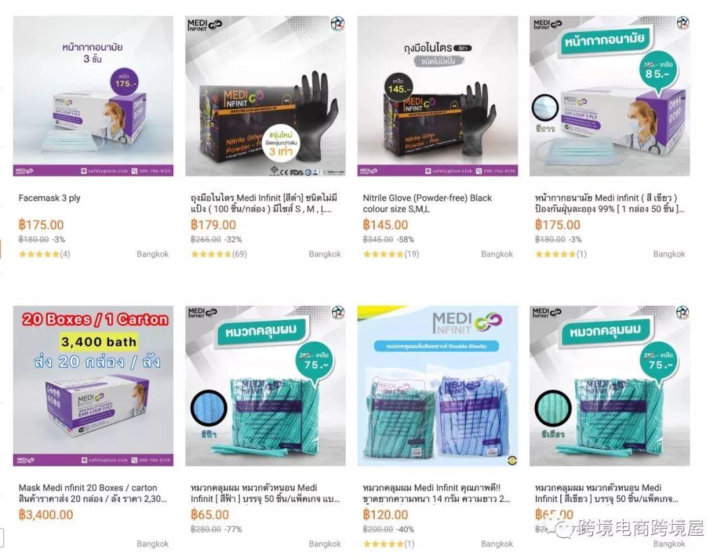Select Nitrile Glove (Powder-free) Black title
728x560 pixels.
(x=427, y=204)
